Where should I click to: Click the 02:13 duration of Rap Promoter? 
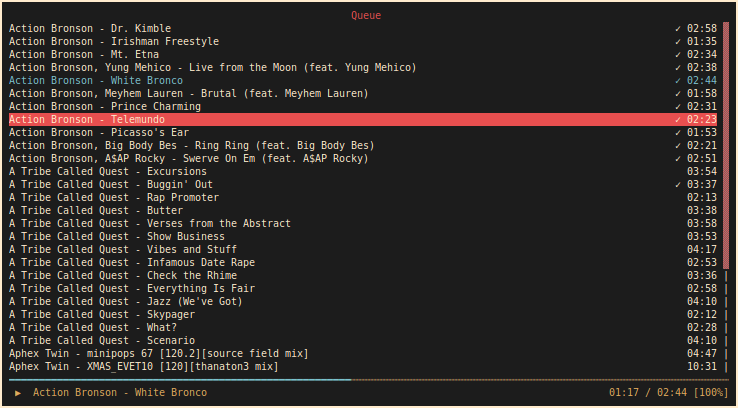pos(702,198)
